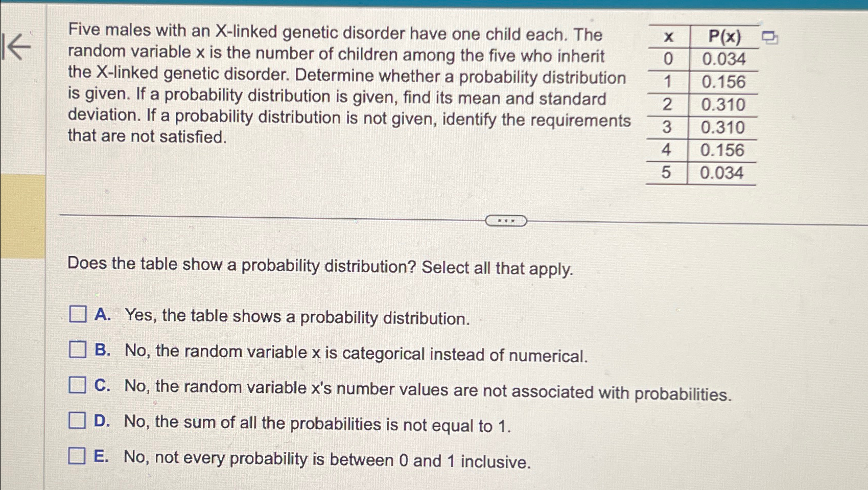This screenshot has height=490, width=868.
Task: Check option E about probabilities between 0 and 1
Action: [78, 454]
